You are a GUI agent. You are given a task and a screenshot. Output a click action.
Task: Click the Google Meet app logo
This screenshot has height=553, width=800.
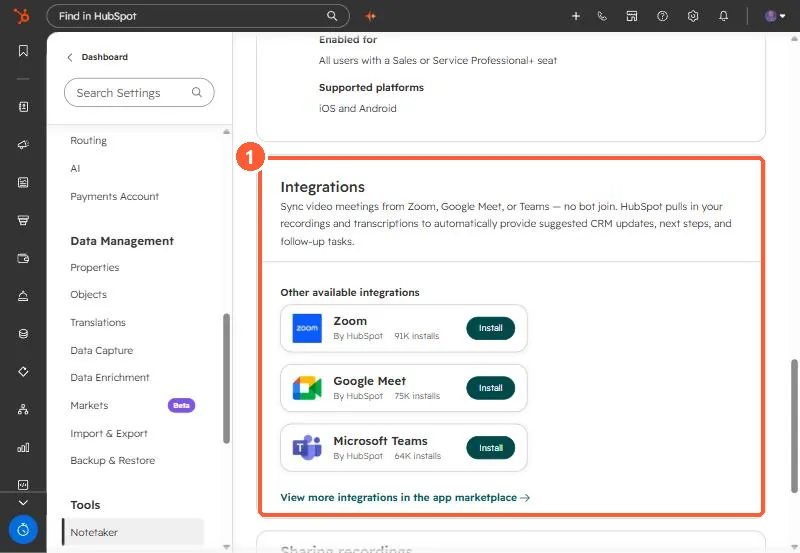[307, 388]
